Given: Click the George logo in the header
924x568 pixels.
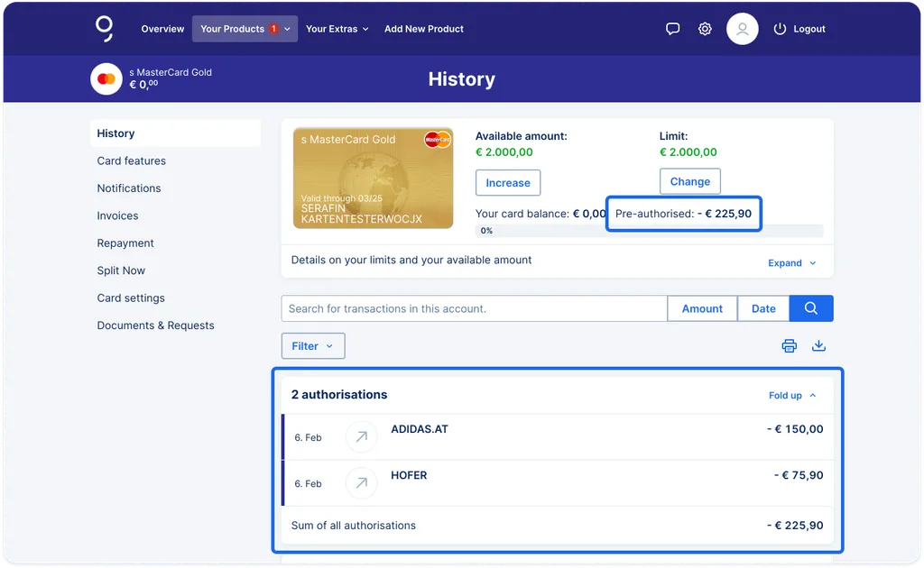Looking at the screenshot, I should [105, 28].
